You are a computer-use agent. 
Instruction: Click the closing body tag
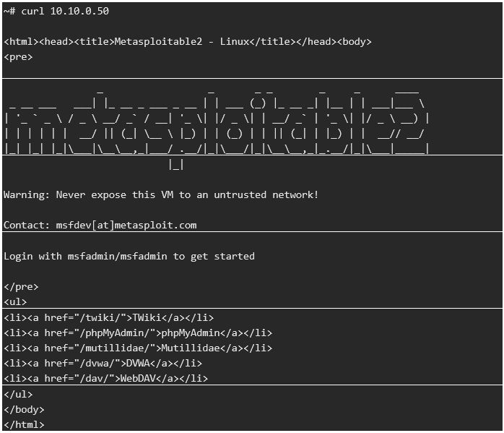24,410
